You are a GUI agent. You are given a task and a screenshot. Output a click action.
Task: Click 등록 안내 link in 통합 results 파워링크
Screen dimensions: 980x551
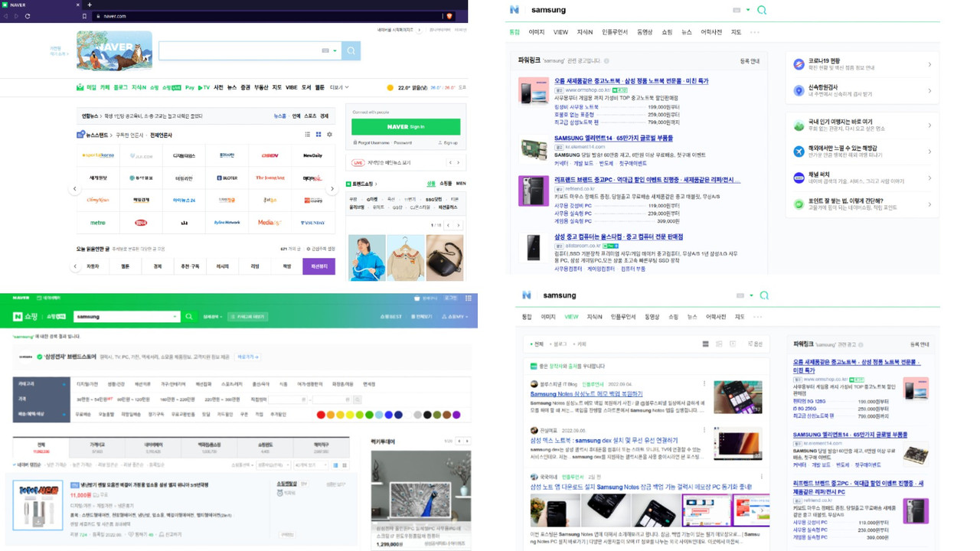[x=750, y=60]
